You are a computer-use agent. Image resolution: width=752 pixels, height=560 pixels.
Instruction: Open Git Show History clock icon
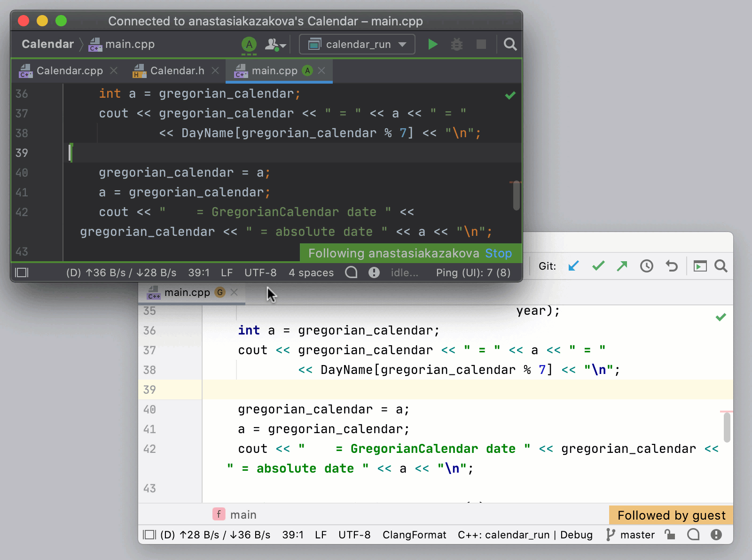pos(647,266)
